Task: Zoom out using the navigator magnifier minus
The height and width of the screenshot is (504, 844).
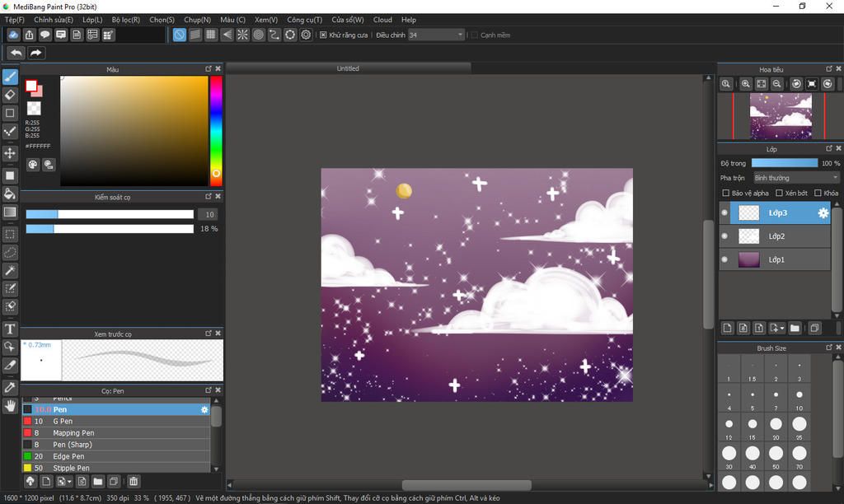Action: pyautogui.click(x=776, y=84)
